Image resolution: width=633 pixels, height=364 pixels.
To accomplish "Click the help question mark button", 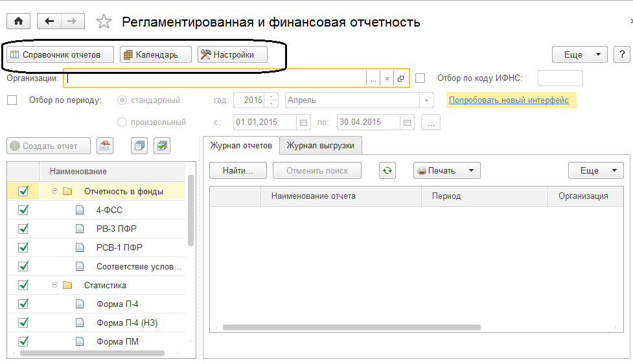I will click(x=621, y=54).
